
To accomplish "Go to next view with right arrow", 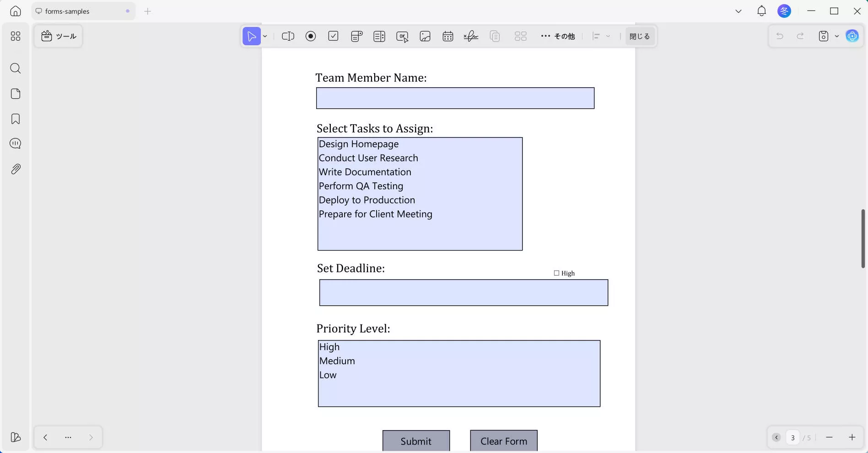I will pos(91,437).
